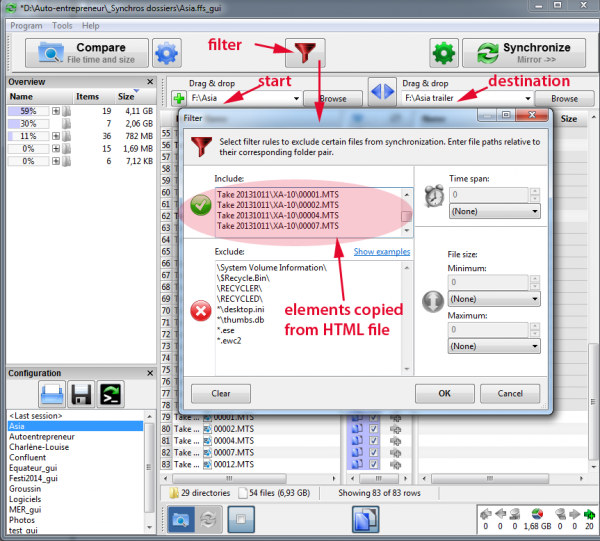Click the blue copy-pages view icon

[365, 520]
